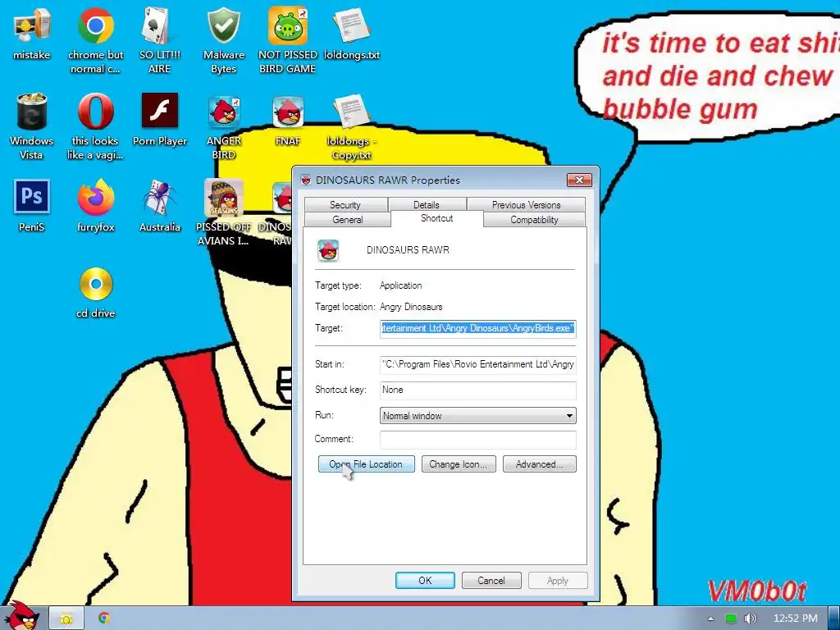This screenshot has height=630, width=840.
Task: Switch to the General tab
Action: 348,220
